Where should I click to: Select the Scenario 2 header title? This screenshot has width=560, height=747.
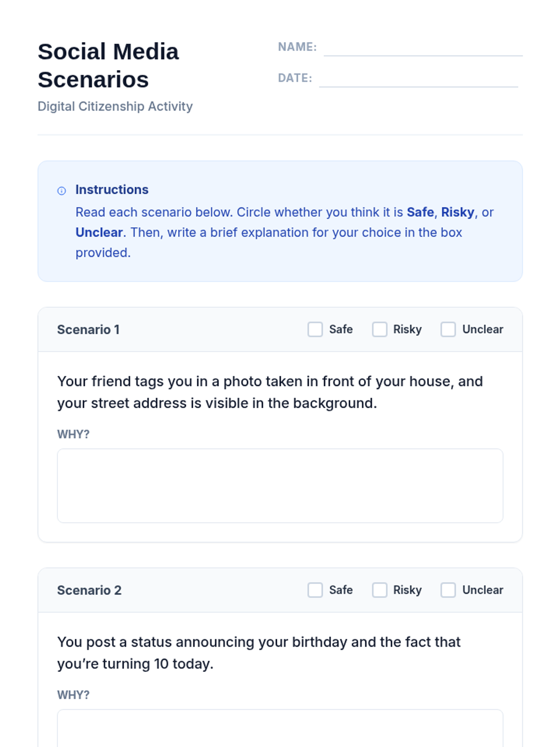pos(89,590)
